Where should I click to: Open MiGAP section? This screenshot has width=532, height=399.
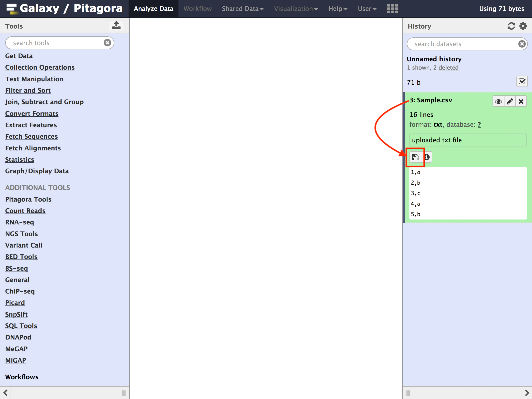[x=16, y=360]
